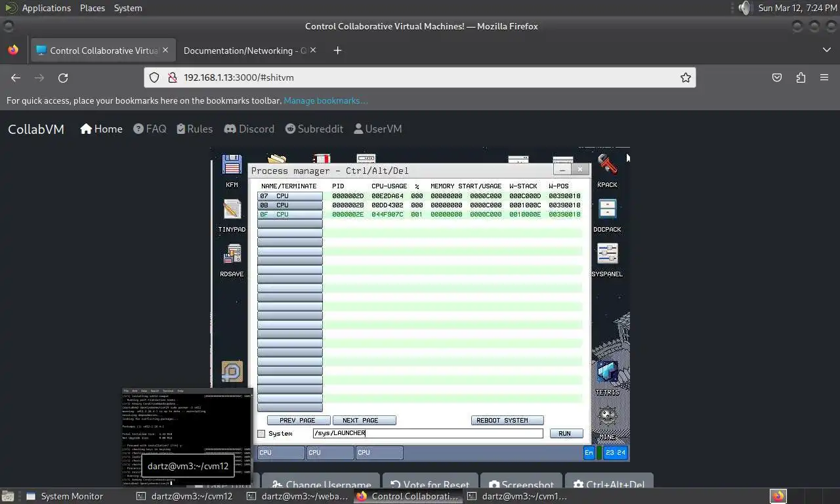Screen dimensions: 840x504
Task: Click the P icon below RDSAVE
Action: tap(232, 372)
